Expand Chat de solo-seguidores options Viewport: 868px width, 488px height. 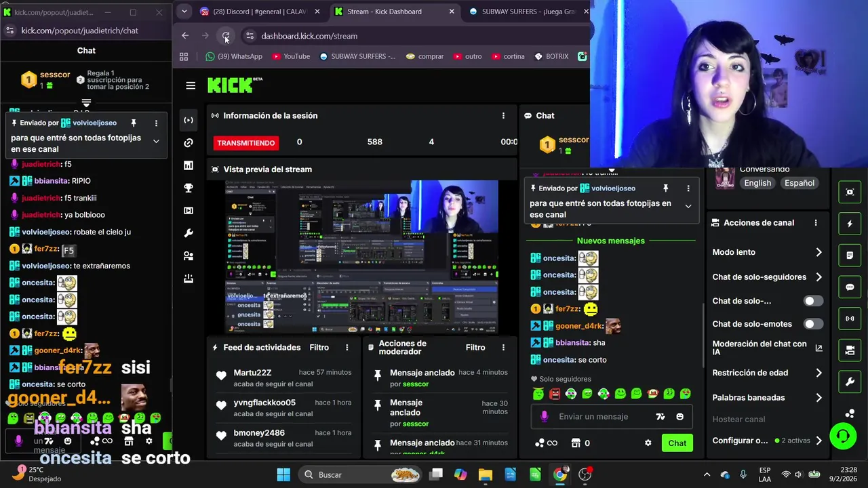click(x=818, y=277)
